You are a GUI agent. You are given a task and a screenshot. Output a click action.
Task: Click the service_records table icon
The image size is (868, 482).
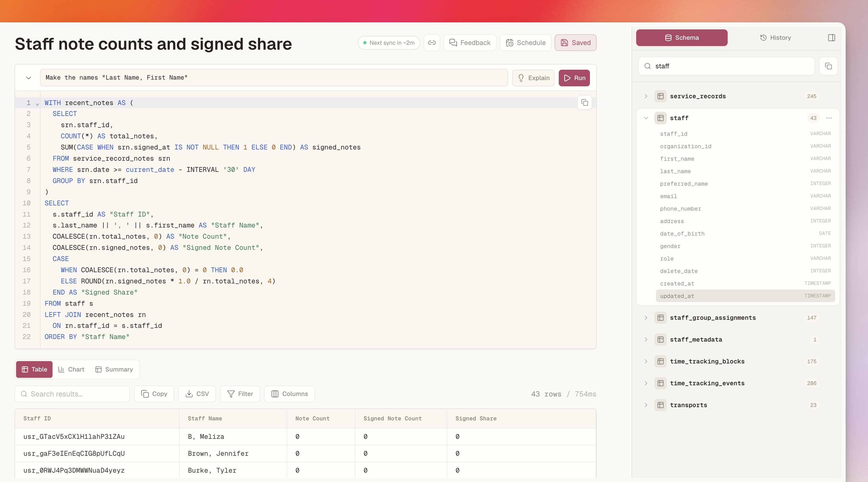tap(660, 96)
